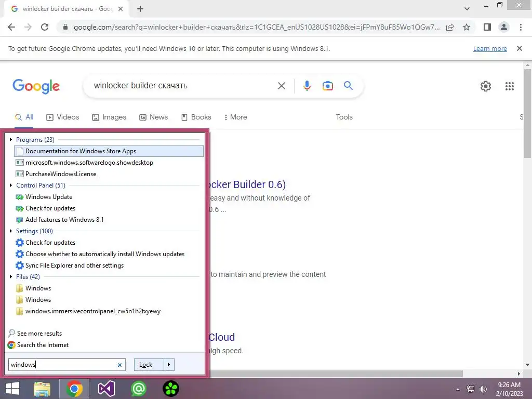Open Chrome's three-dot menu

[x=521, y=27]
